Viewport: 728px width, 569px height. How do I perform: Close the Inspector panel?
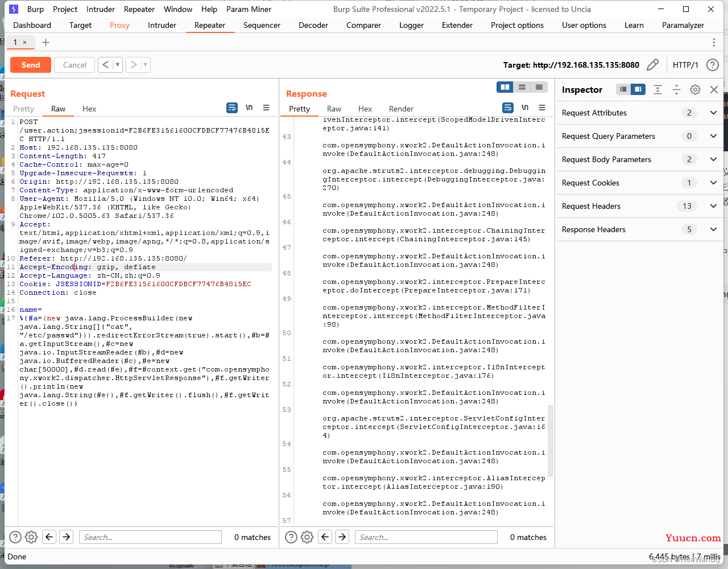(x=714, y=89)
